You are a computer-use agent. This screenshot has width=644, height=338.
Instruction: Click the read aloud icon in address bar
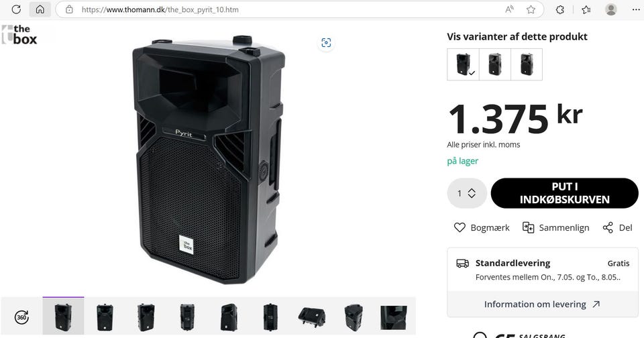point(509,9)
